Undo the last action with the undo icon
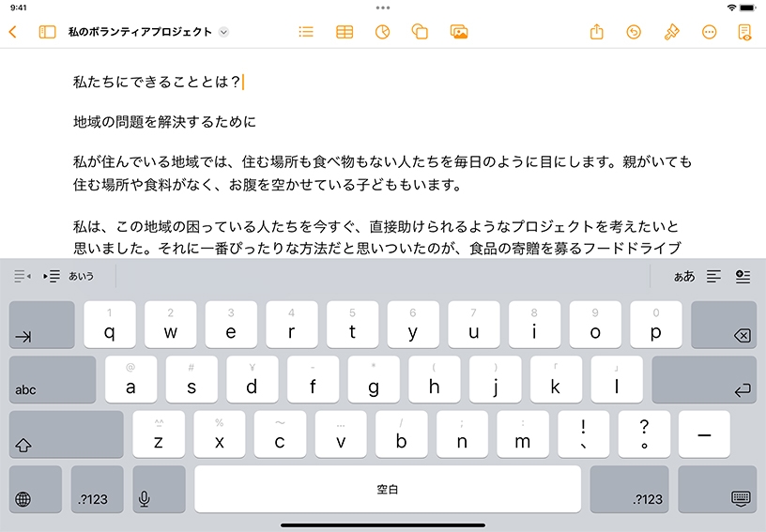 (634, 32)
